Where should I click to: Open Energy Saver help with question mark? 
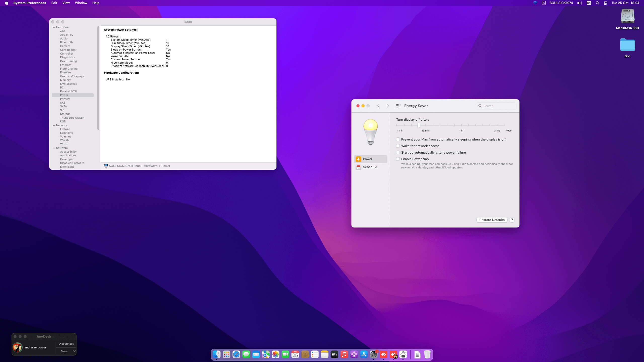tap(512, 220)
